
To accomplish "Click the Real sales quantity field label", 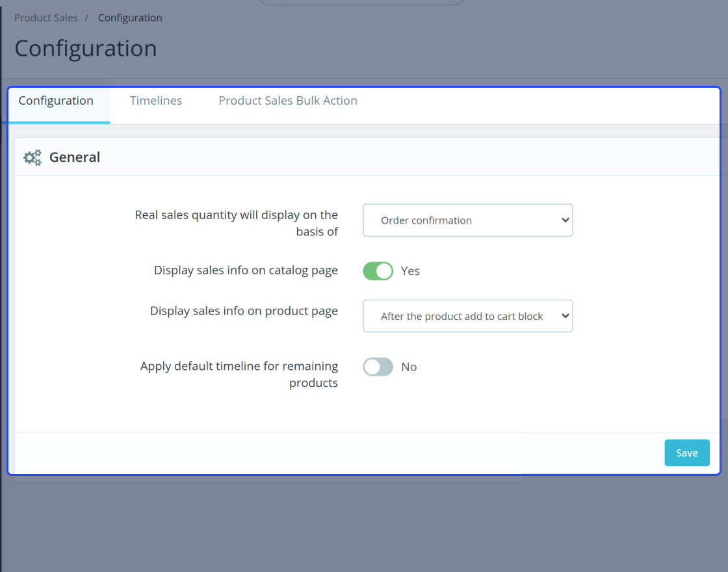I will click(237, 224).
